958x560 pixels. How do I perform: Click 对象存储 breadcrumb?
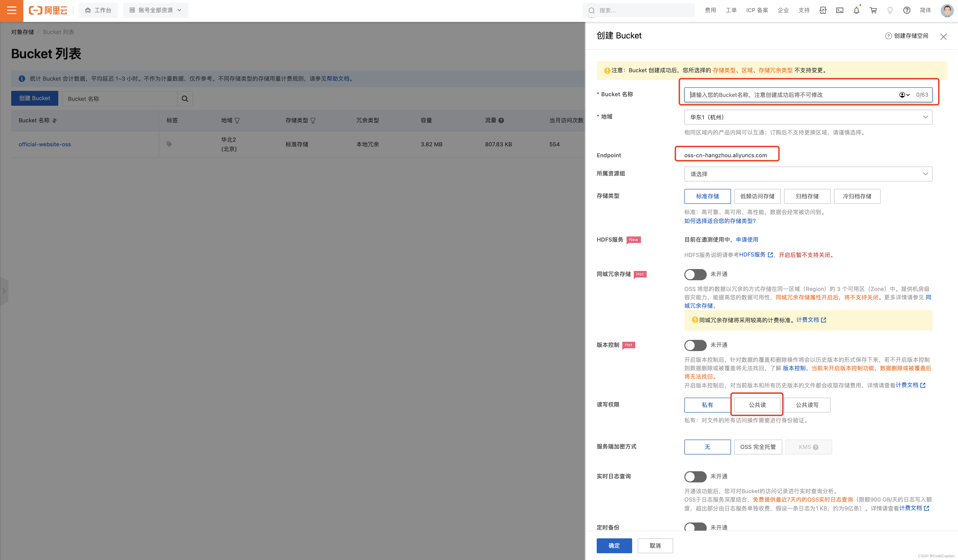tap(22, 32)
